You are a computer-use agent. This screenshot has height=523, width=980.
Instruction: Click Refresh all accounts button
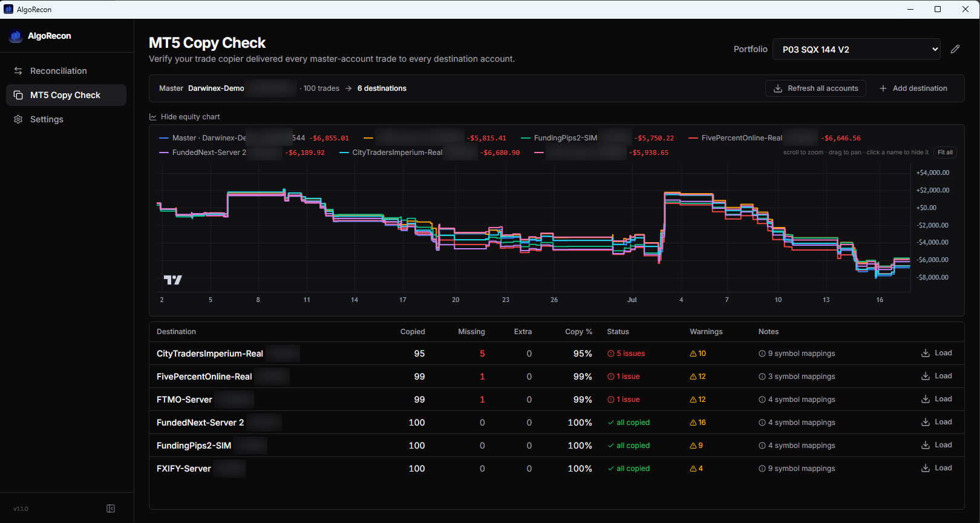[815, 88]
